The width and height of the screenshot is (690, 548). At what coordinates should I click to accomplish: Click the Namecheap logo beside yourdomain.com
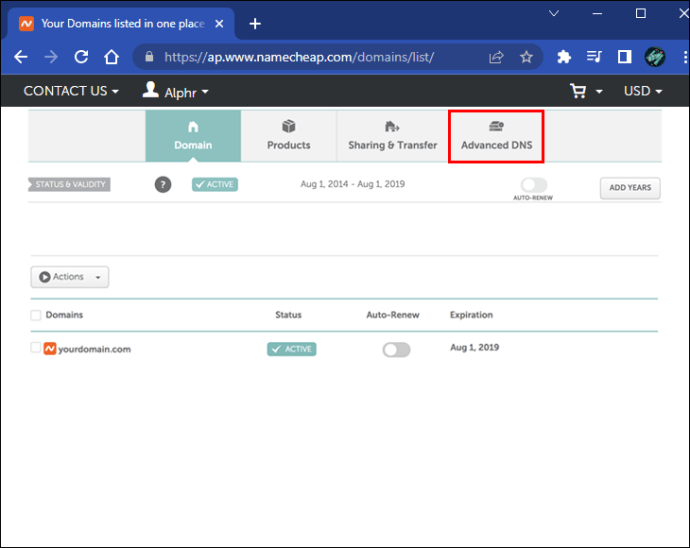(50, 349)
